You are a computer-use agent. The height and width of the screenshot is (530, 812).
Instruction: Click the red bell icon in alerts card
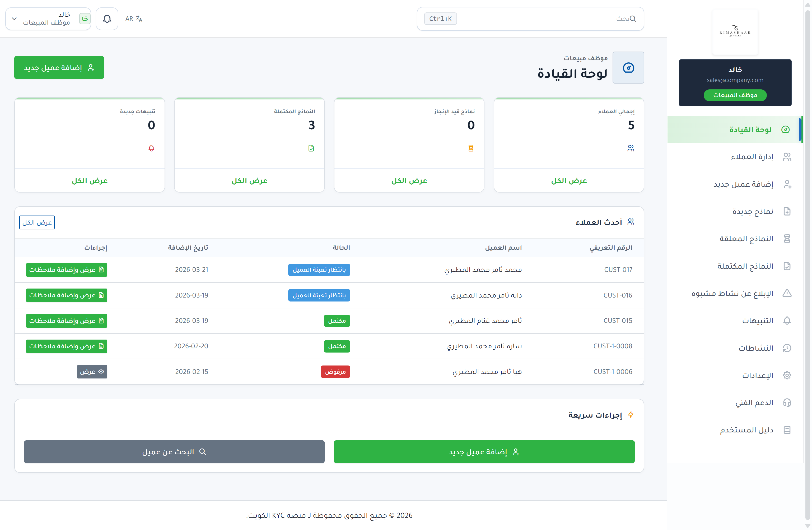[151, 148]
